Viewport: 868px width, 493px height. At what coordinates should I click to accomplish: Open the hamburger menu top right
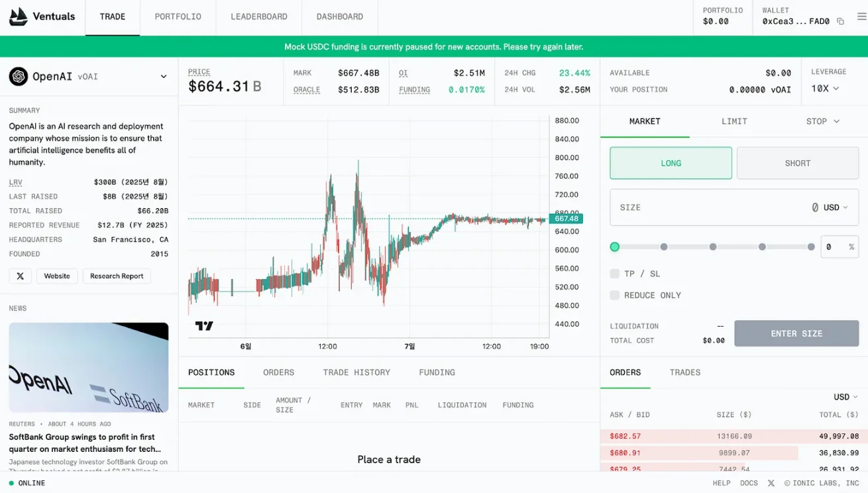tap(860, 17)
